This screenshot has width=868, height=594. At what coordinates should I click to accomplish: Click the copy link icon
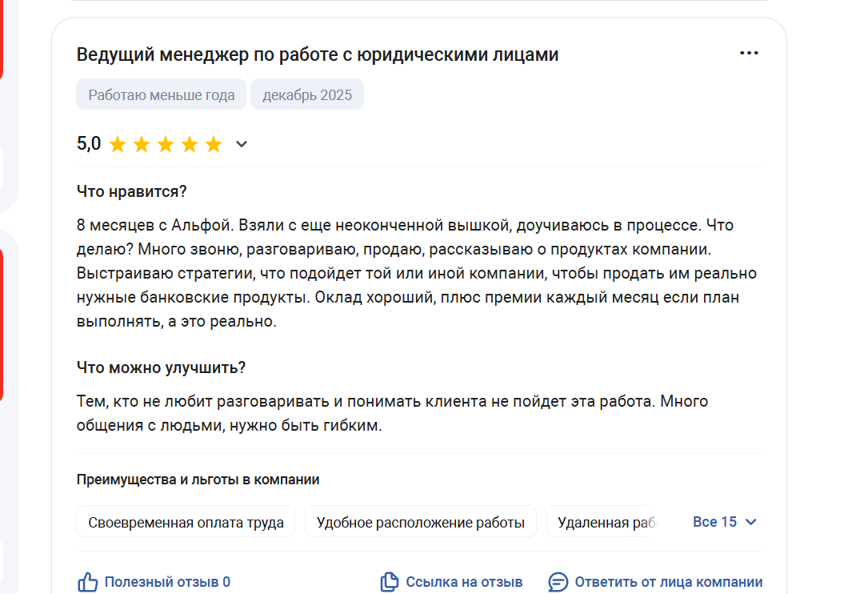point(390,582)
